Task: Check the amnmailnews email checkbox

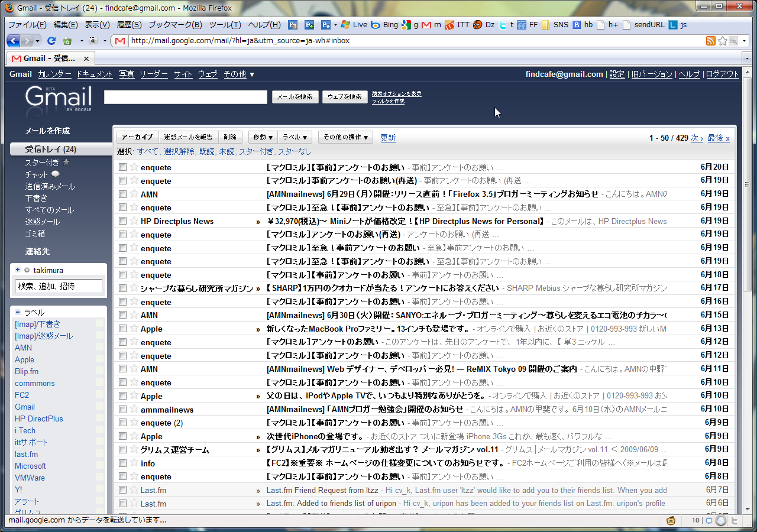Action: [x=123, y=410]
